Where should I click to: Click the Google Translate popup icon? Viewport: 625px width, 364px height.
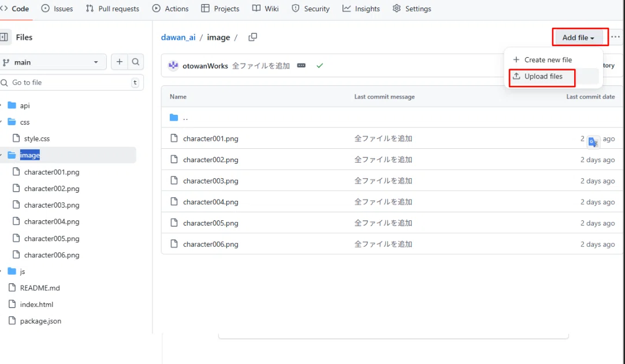pyautogui.click(x=593, y=142)
